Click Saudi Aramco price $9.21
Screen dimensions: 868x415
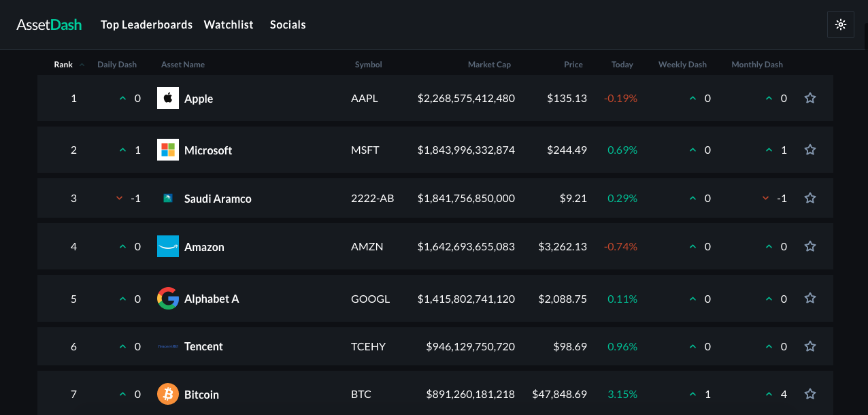(x=573, y=198)
